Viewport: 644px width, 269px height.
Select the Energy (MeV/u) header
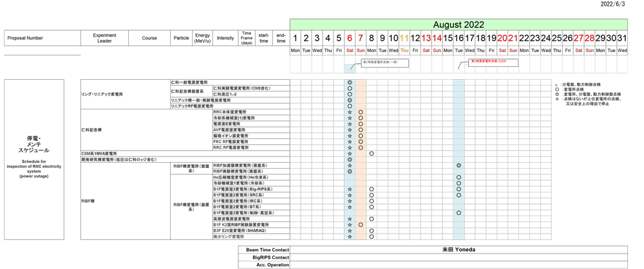[203, 38]
